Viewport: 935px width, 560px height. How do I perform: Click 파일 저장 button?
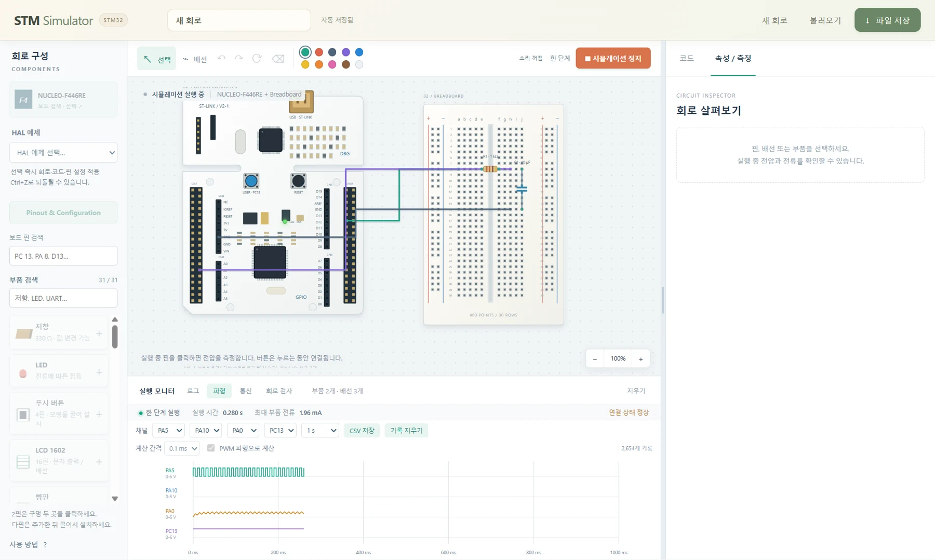(x=887, y=20)
